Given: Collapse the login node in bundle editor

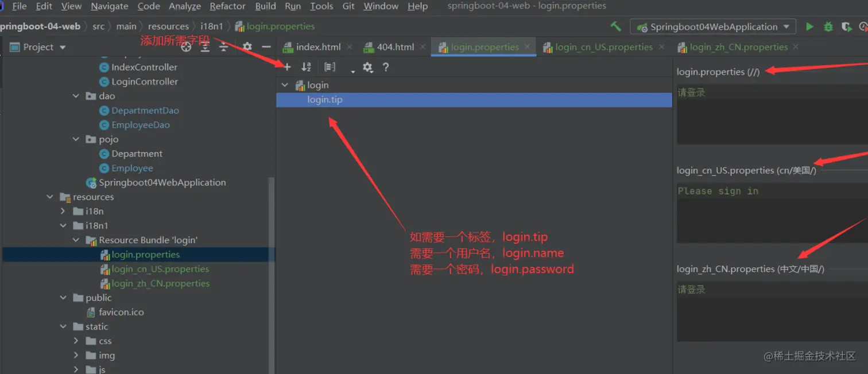Looking at the screenshot, I should click(x=285, y=85).
